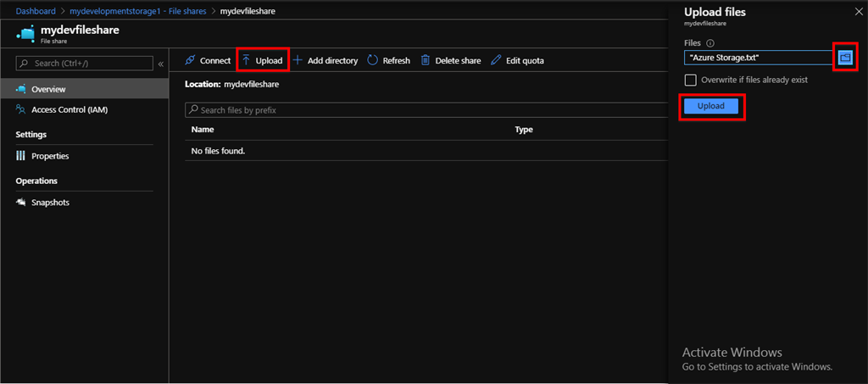
Task: Collapse the sidebar with double chevron
Action: pyautogui.click(x=160, y=64)
